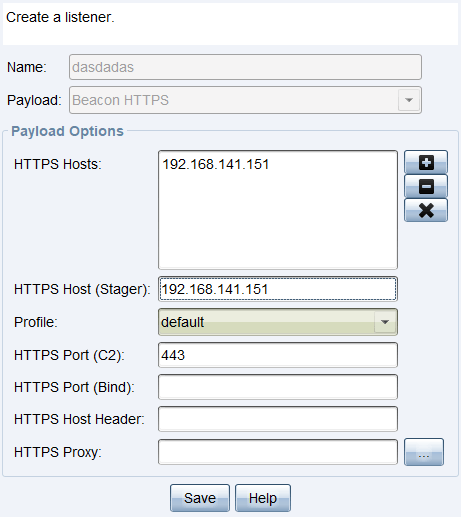Focus the HTTPS Host Header field

(x=278, y=419)
